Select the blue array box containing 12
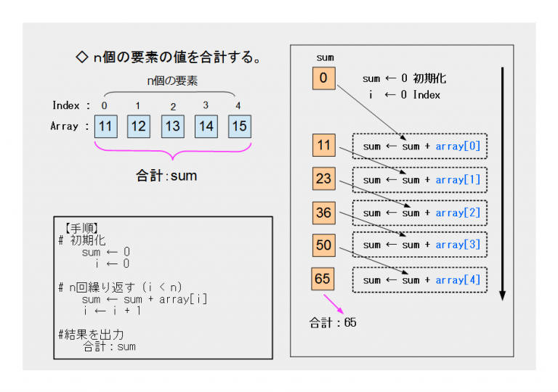558x392 pixels. pyautogui.click(x=138, y=126)
